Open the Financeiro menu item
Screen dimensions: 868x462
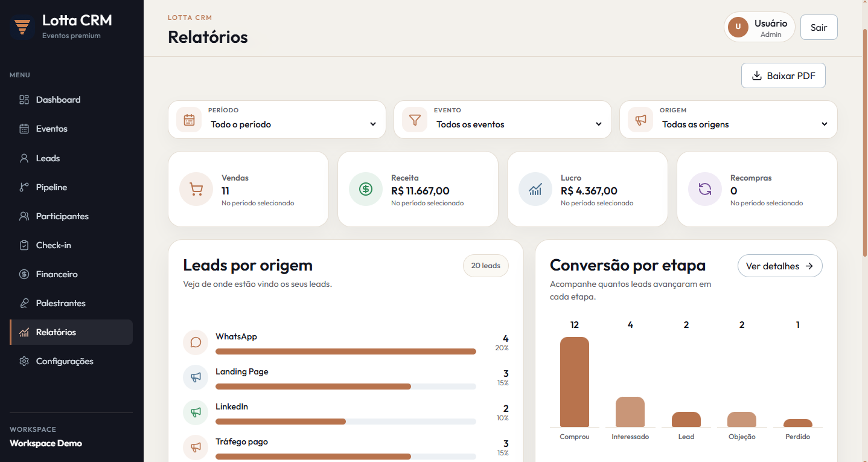point(71,274)
